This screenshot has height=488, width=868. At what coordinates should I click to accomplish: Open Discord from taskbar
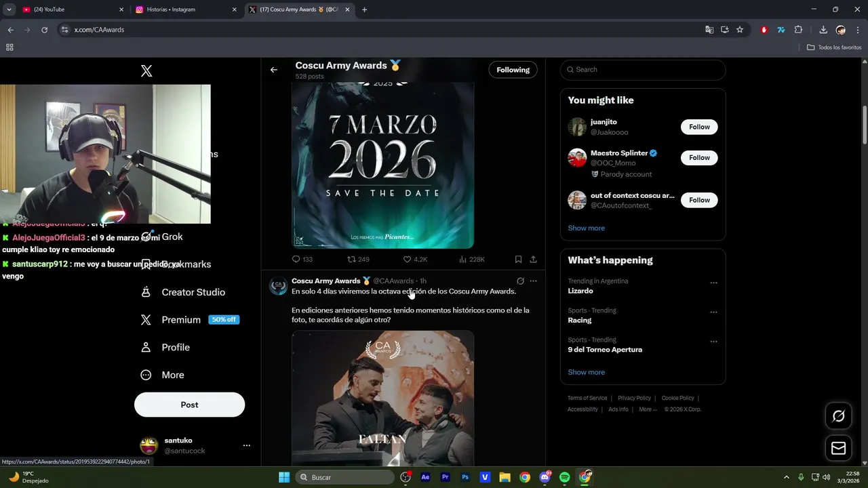tap(545, 477)
